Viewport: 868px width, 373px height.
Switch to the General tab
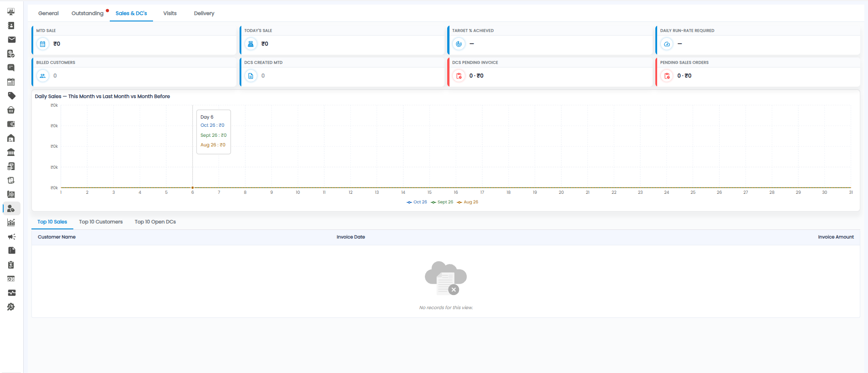[x=48, y=13]
